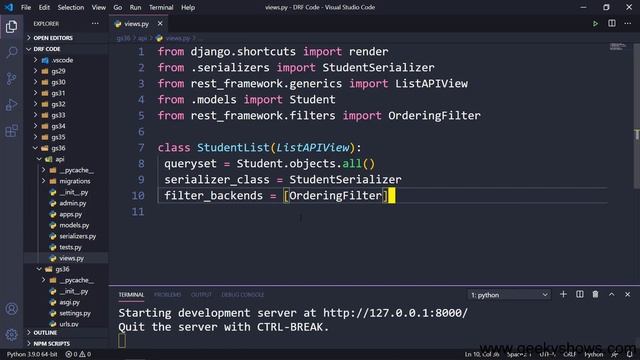This screenshot has width=640, height=360.
Task: Open models.py file in explorer
Action: 74,225
